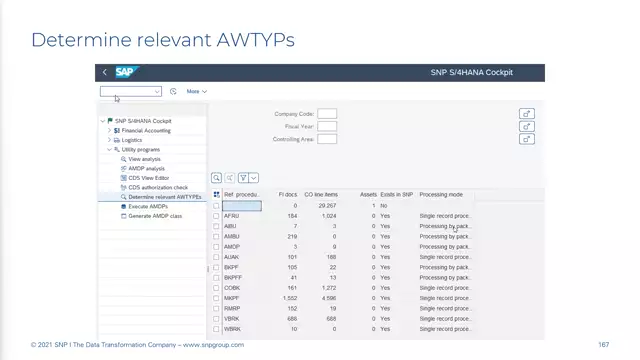Open CDS View Editor
This screenshot has width=640, height=360.
149,178
